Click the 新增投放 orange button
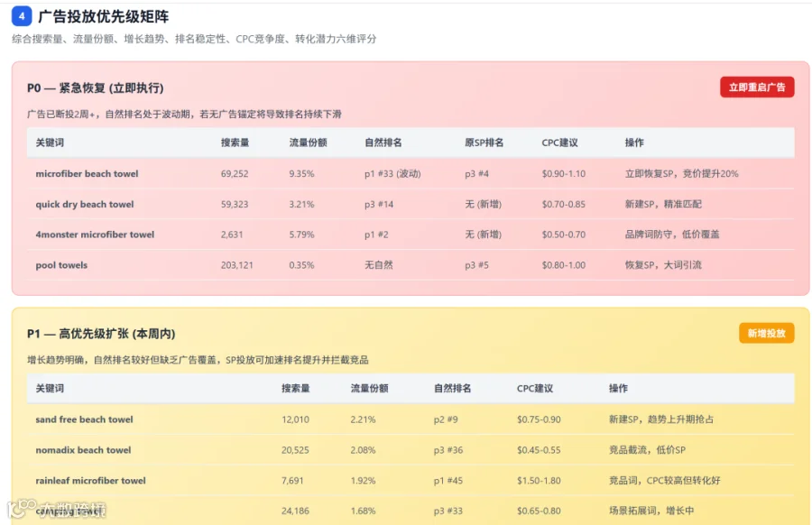 [x=766, y=333]
